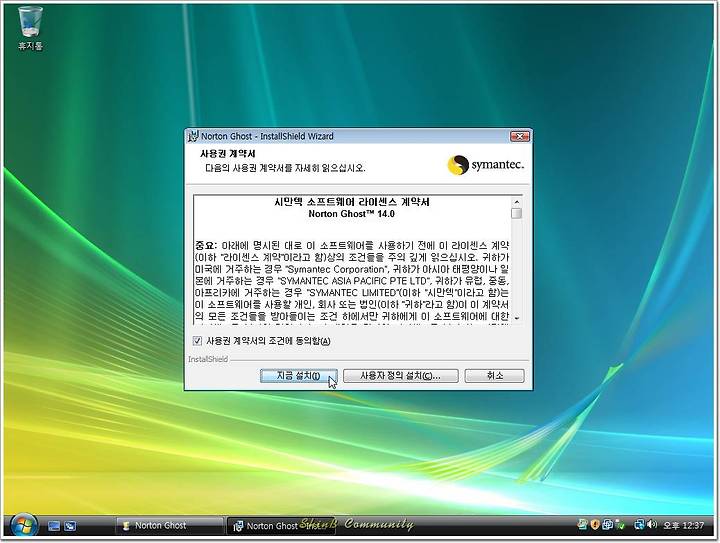Image resolution: width=720 pixels, height=543 pixels.
Task: Click the VMware Tools tray icon
Action: pyautogui.click(x=608, y=524)
